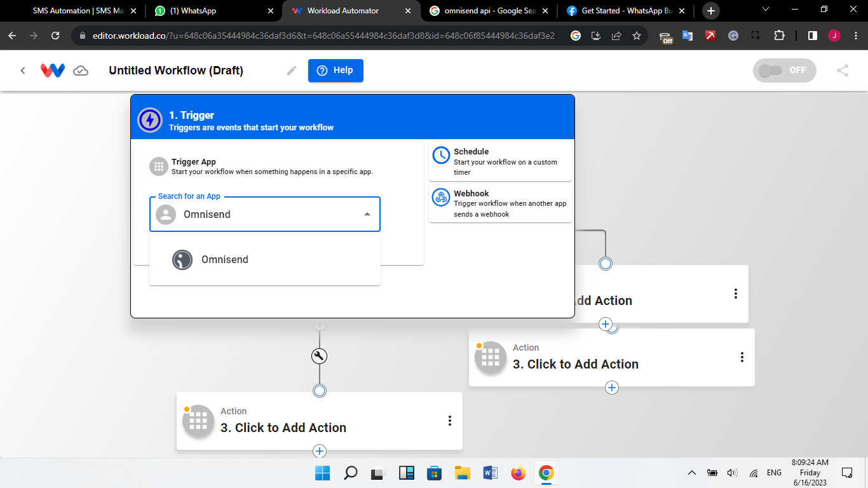Viewport: 868px width, 488px height.
Task: Click the Trigger lightning bolt icon
Action: (150, 119)
